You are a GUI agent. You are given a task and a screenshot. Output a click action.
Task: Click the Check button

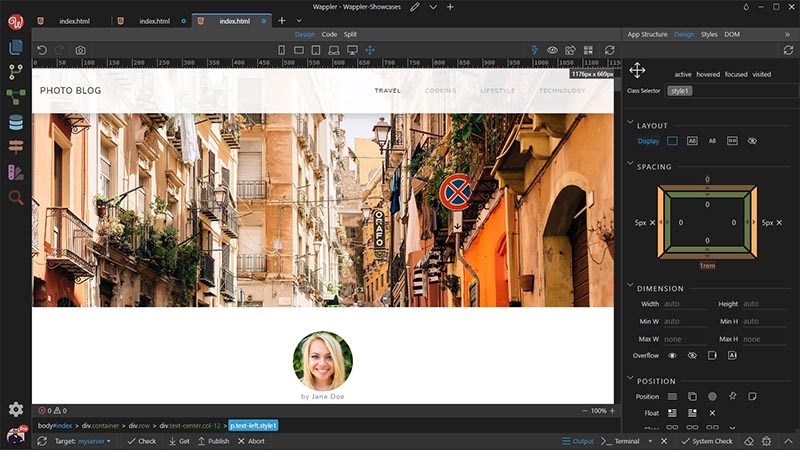[x=142, y=441]
